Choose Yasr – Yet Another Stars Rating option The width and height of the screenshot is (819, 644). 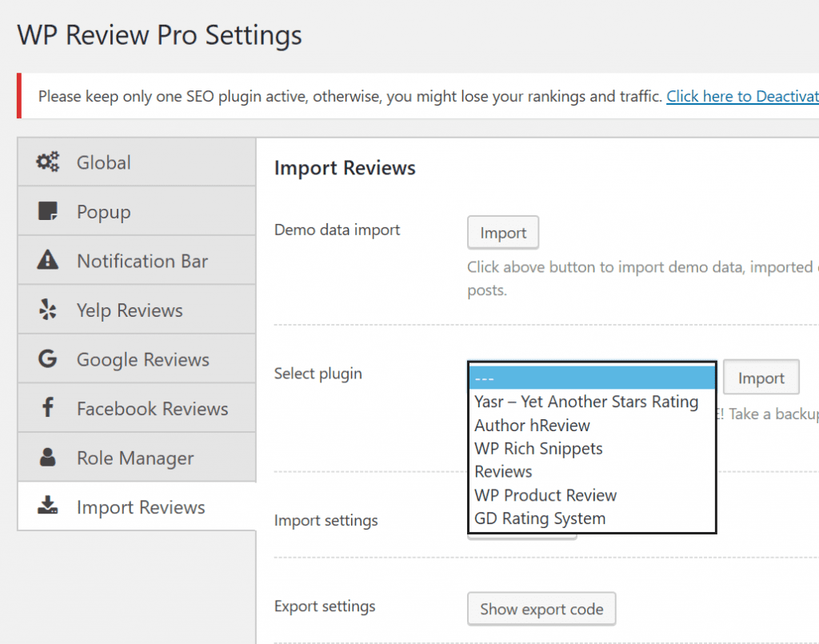point(592,402)
